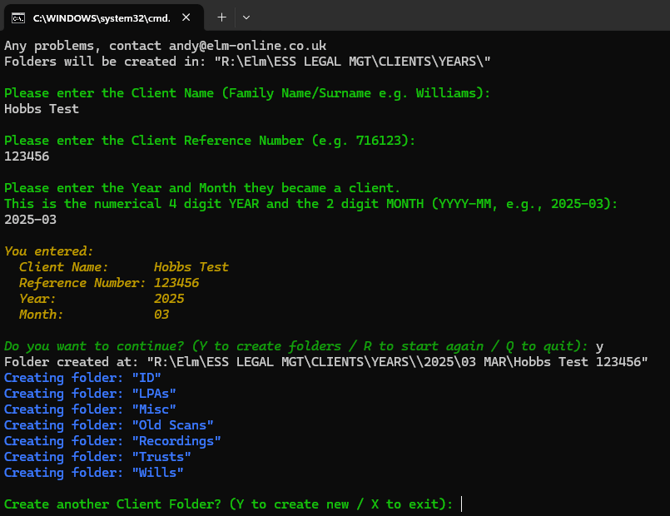Click the entered '2025-03' date line
This screenshot has width=670, height=516.
click(30, 220)
